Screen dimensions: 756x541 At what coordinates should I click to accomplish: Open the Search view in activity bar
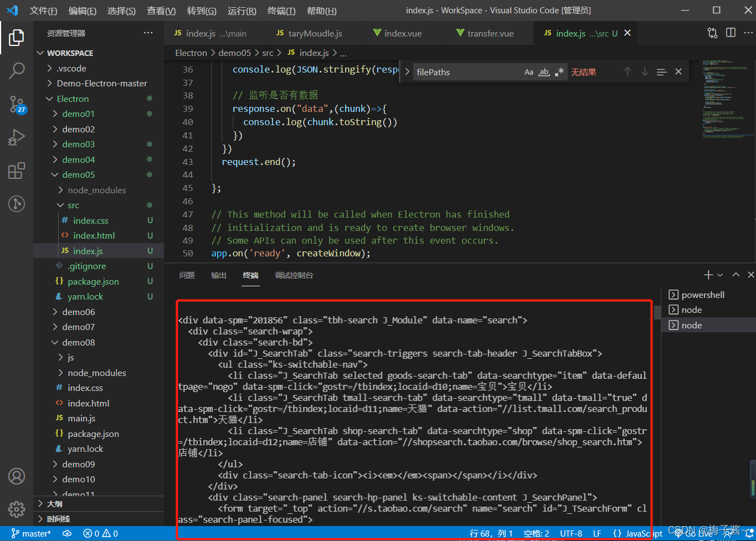(x=17, y=70)
